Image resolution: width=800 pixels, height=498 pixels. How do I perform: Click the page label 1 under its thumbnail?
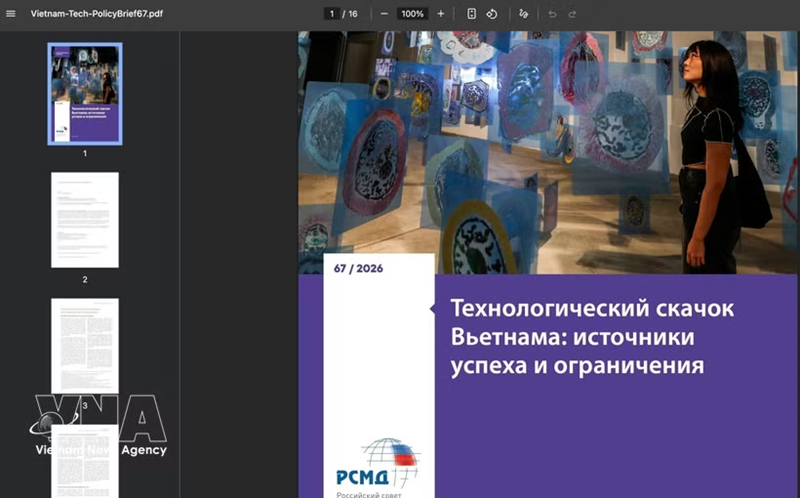tap(85, 153)
